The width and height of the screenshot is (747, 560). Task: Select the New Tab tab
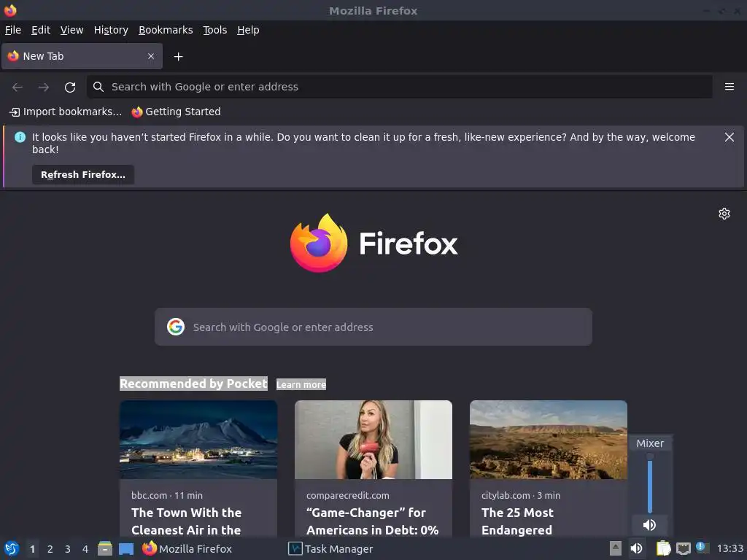coord(82,56)
